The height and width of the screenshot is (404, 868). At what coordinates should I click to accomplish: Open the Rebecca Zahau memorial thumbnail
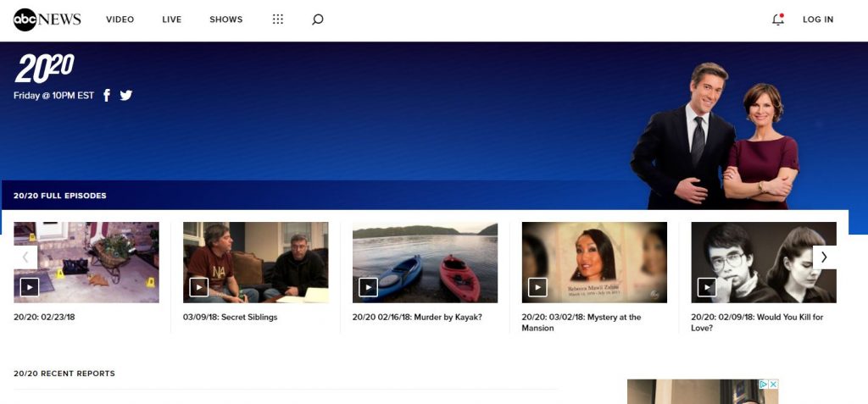pyautogui.click(x=594, y=263)
